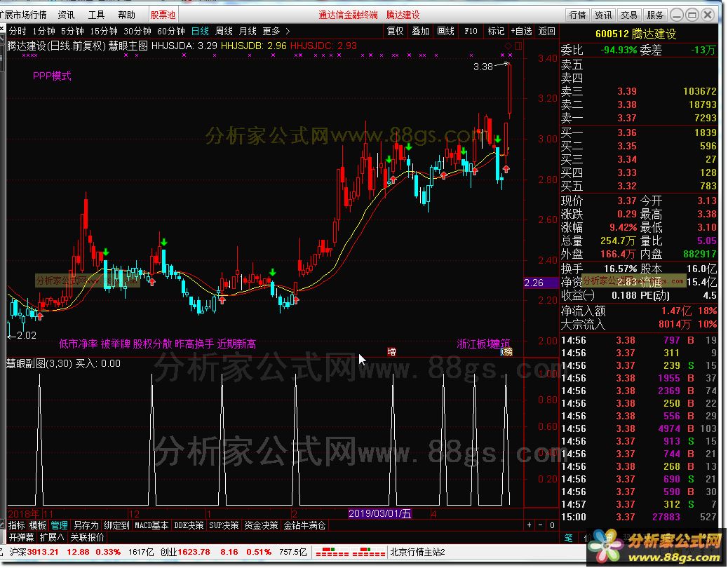728x568 pixels.
Task: Click the 增 marker on the chart
Action: pyautogui.click(x=392, y=352)
